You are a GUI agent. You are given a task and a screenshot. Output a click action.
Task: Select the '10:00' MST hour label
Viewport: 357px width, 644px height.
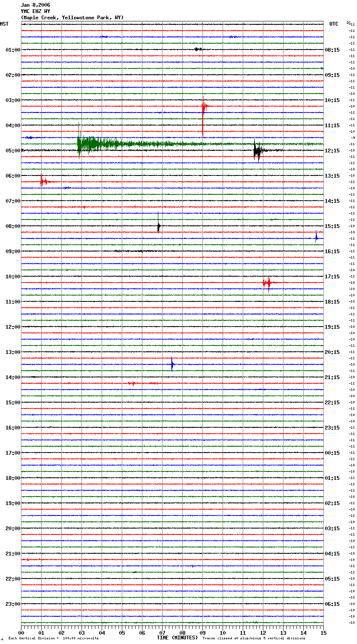13,277
